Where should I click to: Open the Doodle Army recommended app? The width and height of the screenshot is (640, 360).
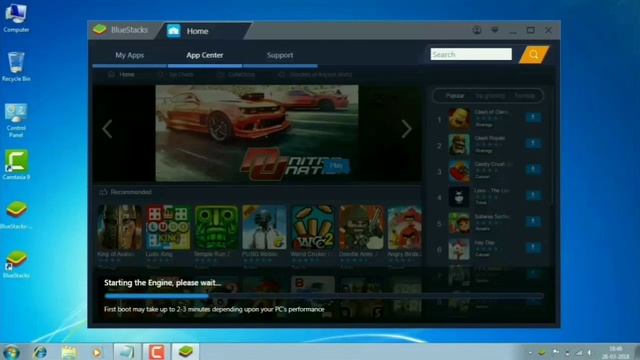tap(362, 227)
